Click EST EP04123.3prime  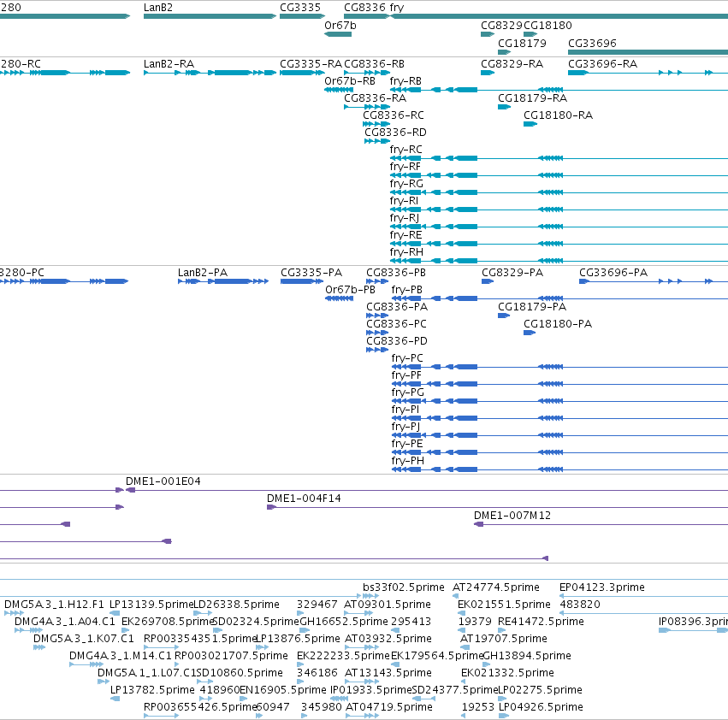(x=643, y=596)
